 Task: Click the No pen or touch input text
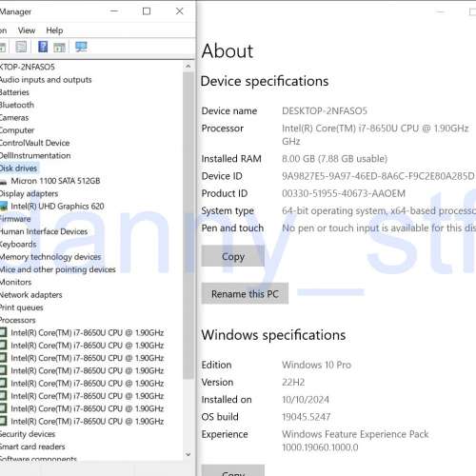[379, 228]
